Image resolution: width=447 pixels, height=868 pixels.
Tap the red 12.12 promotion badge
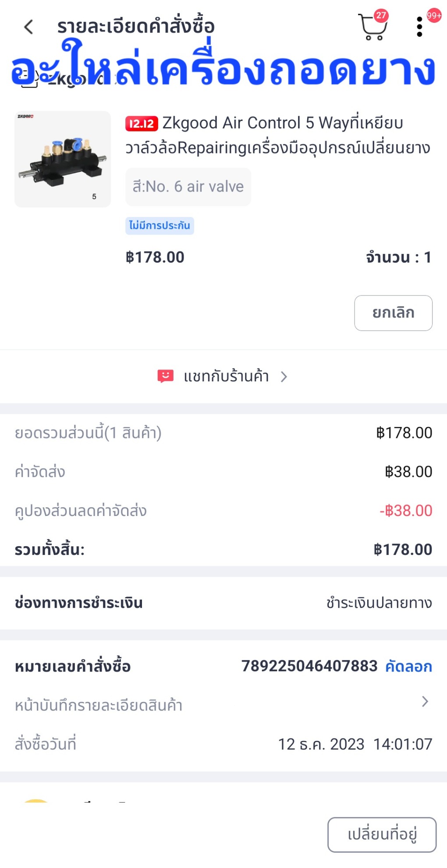coord(141,124)
